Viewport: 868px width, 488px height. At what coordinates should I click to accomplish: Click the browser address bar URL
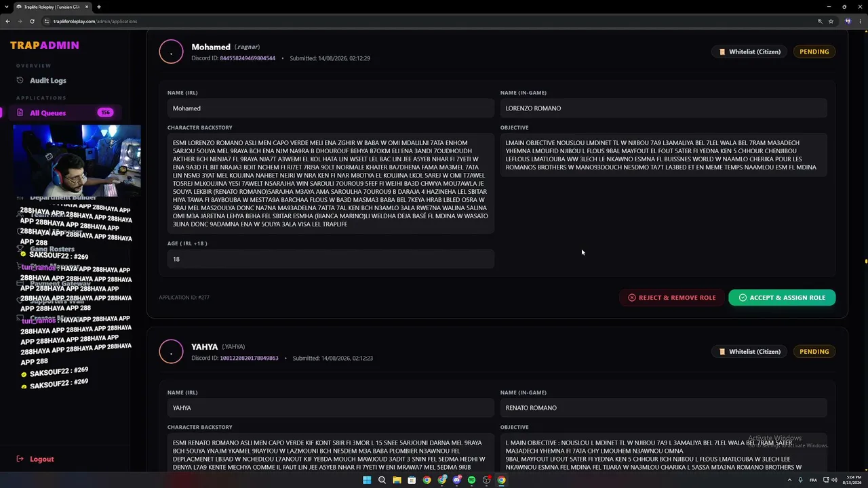coord(96,21)
